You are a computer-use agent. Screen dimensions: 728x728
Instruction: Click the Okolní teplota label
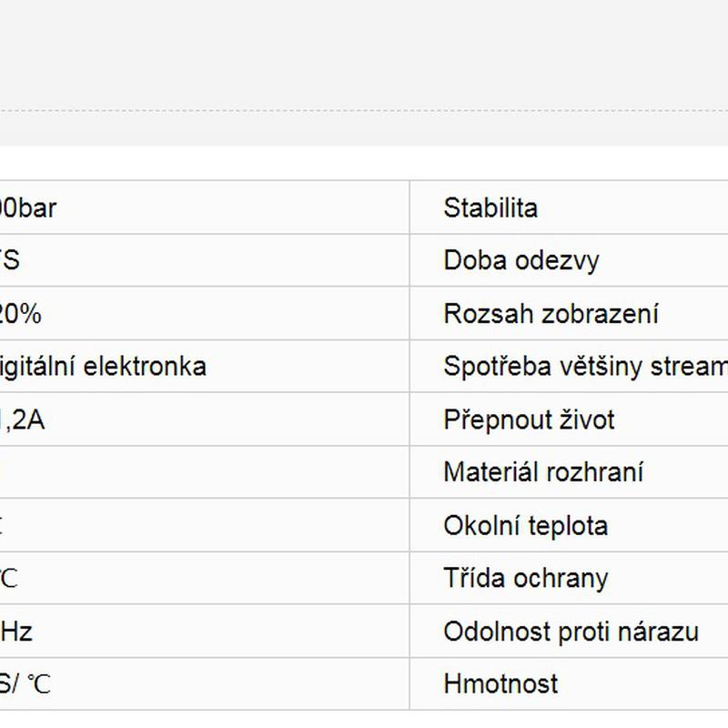pyautogui.click(x=525, y=525)
